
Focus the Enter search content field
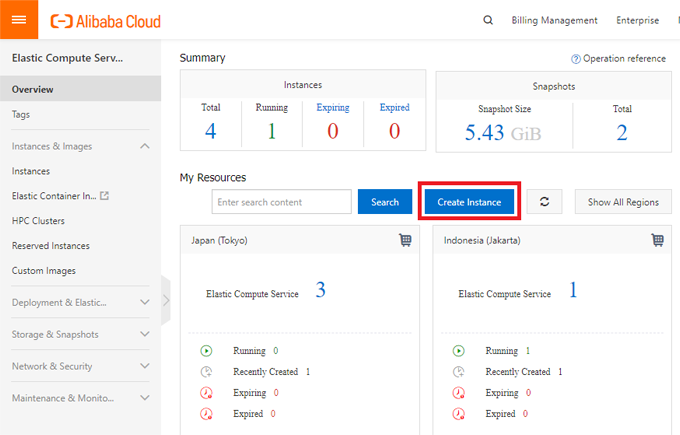pyautogui.click(x=281, y=202)
